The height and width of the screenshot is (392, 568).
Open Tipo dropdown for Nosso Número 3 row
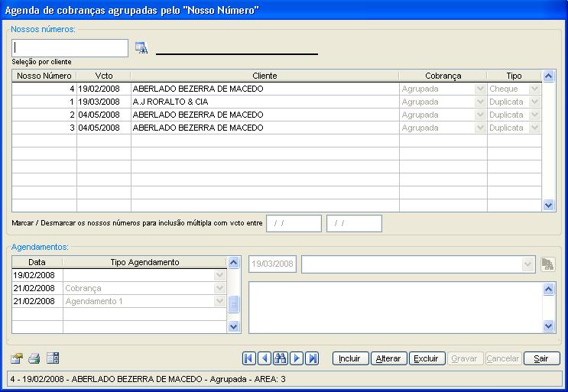tap(534, 128)
